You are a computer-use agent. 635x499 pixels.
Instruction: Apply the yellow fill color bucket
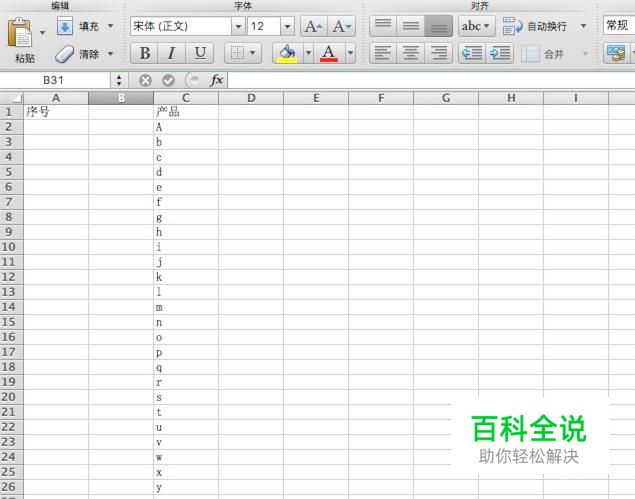pyautogui.click(x=287, y=53)
